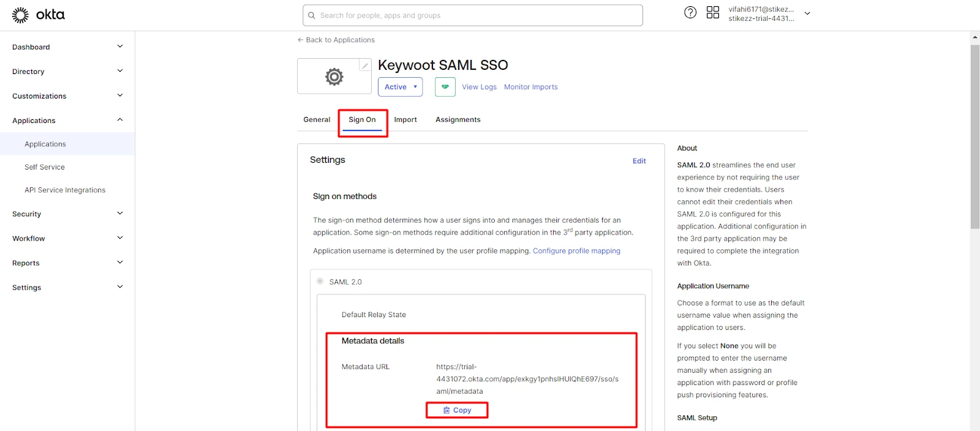Select Applications submenu item
This screenshot has height=431, width=980.
67,144
